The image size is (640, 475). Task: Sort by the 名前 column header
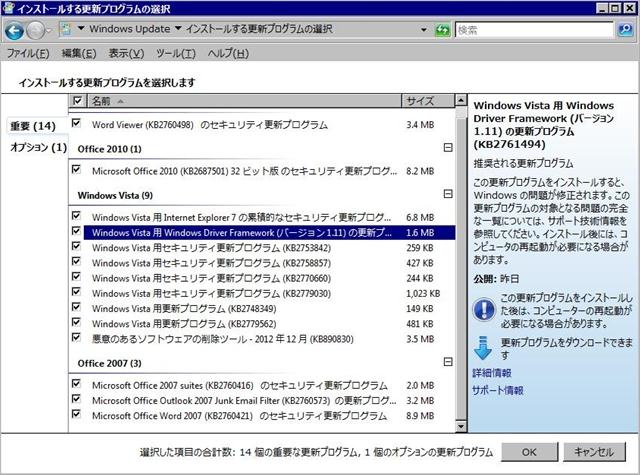(x=244, y=101)
